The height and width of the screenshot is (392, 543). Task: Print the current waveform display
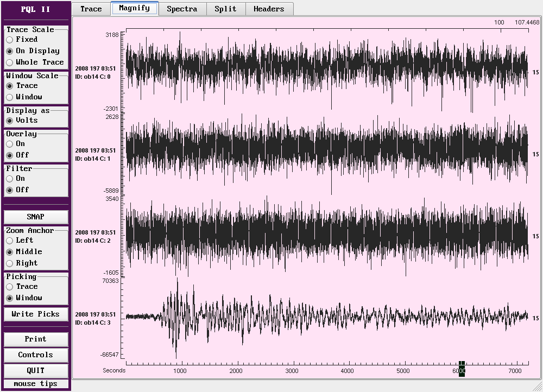click(x=36, y=339)
